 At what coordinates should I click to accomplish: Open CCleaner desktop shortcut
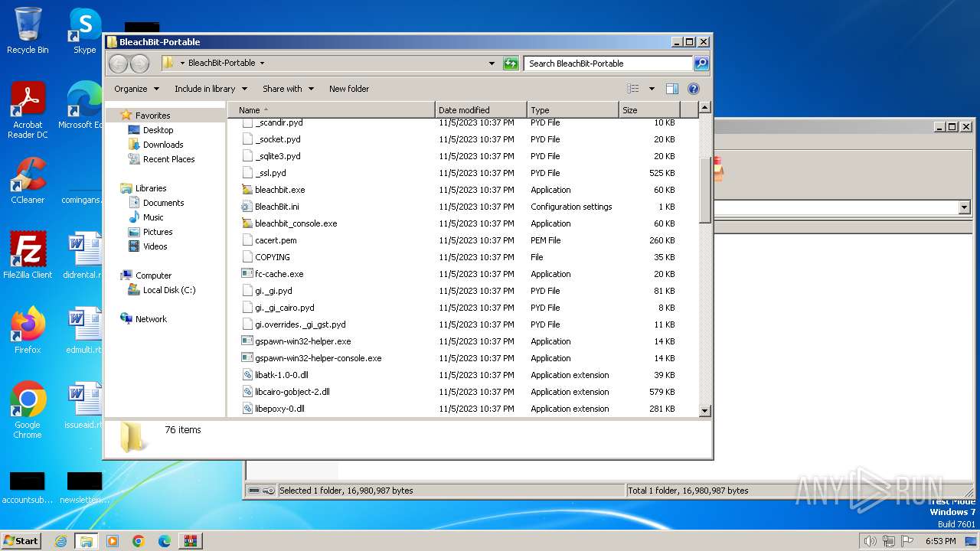tap(28, 181)
